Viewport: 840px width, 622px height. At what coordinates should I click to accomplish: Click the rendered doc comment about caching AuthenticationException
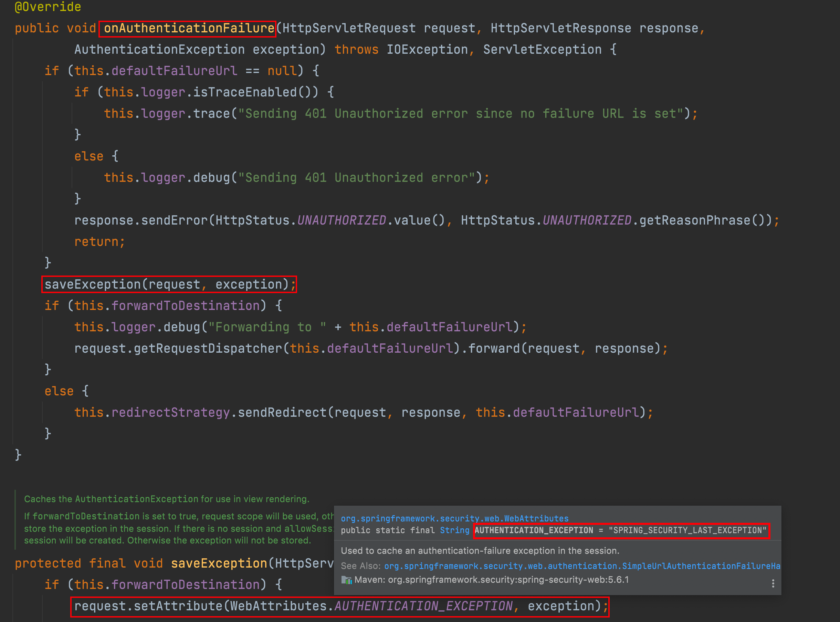coord(166,499)
